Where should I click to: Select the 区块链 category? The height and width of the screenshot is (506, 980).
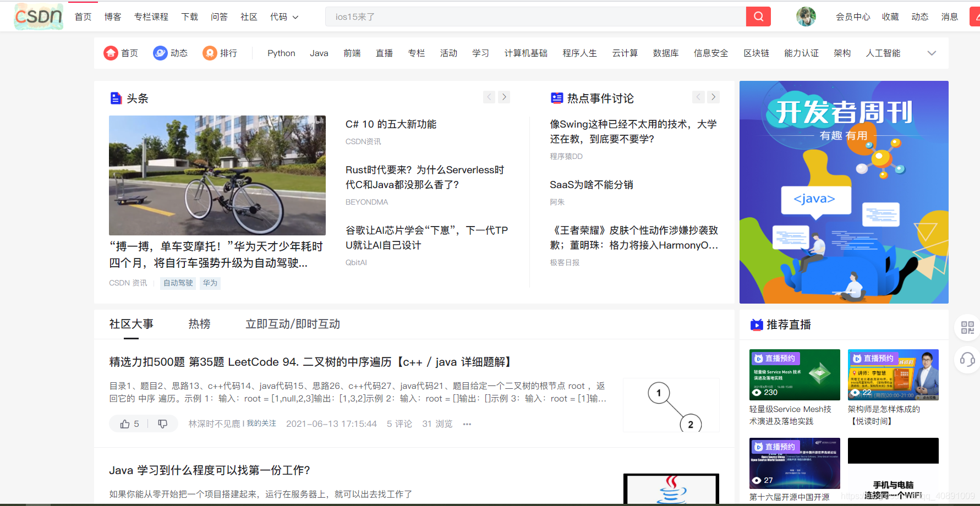coord(757,53)
